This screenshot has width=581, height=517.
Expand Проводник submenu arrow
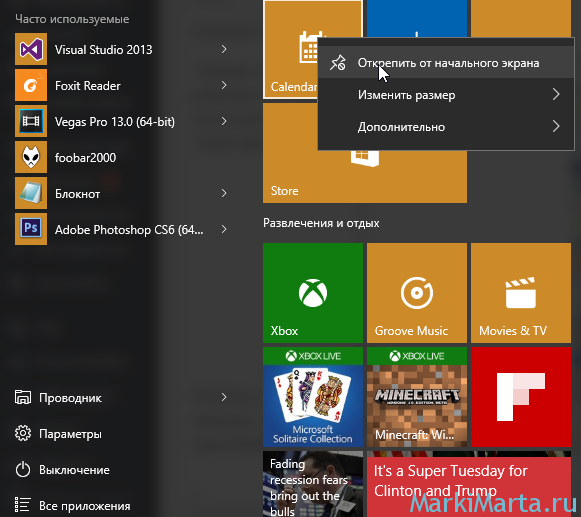[224, 397]
